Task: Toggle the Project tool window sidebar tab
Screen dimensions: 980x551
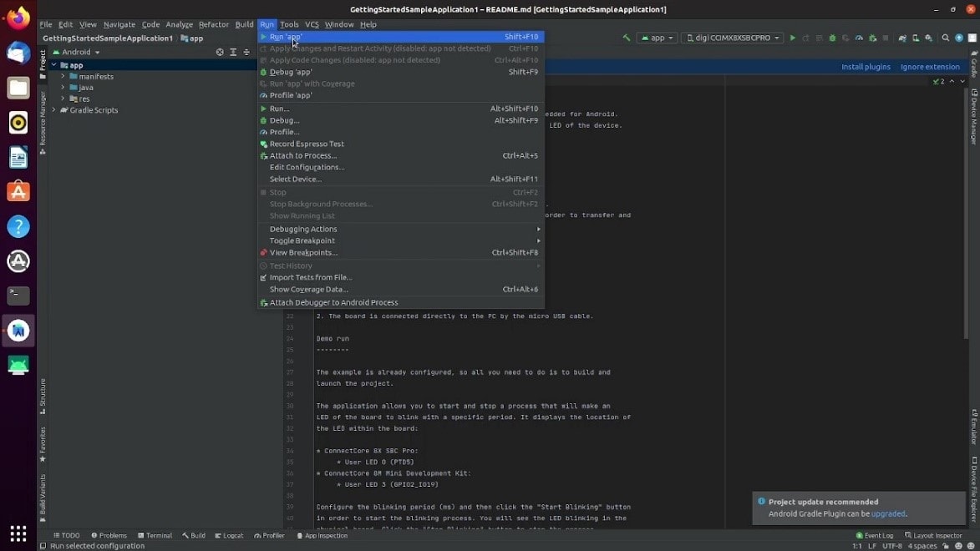Action: pyautogui.click(x=43, y=61)
